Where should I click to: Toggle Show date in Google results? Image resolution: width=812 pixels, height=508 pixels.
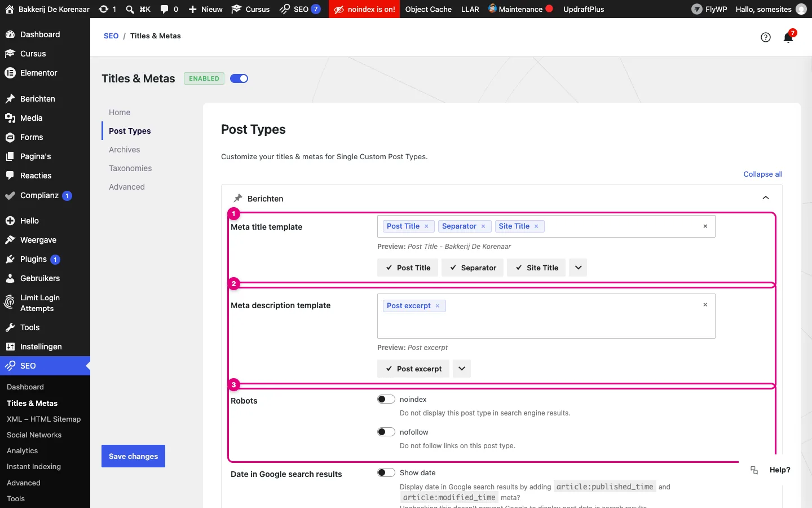386,472
